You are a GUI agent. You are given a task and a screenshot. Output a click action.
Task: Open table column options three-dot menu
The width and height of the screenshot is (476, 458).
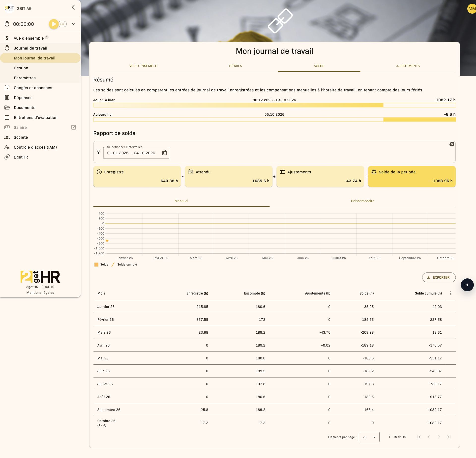pyautogui.click(x=451, y=293)
